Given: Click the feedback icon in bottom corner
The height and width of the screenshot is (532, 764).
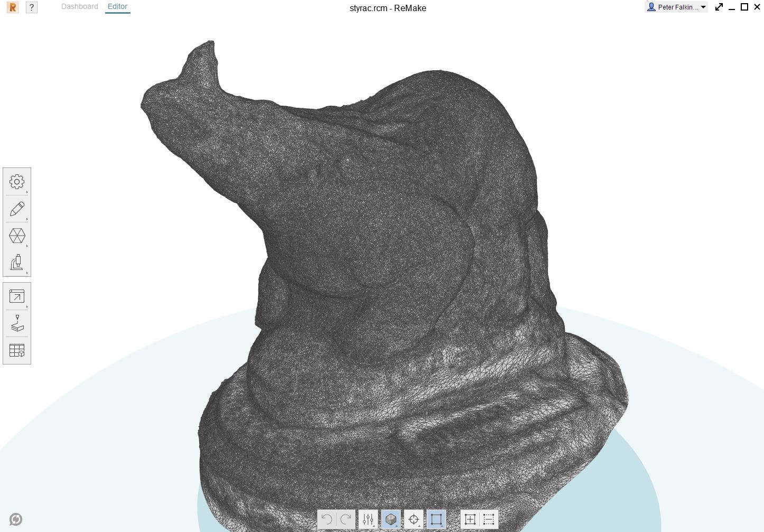Looking at the screenshot, I should (16, 519).
